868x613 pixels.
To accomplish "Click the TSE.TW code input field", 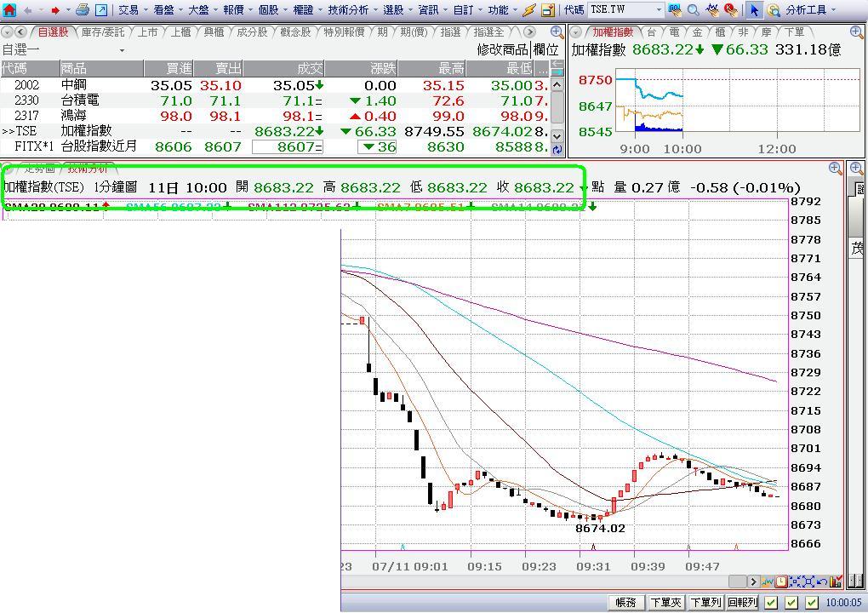I will (620, 10).
